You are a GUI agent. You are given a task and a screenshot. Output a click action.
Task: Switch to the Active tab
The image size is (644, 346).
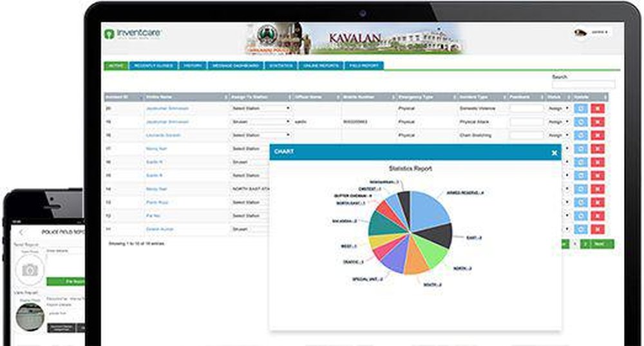(116, 66)
